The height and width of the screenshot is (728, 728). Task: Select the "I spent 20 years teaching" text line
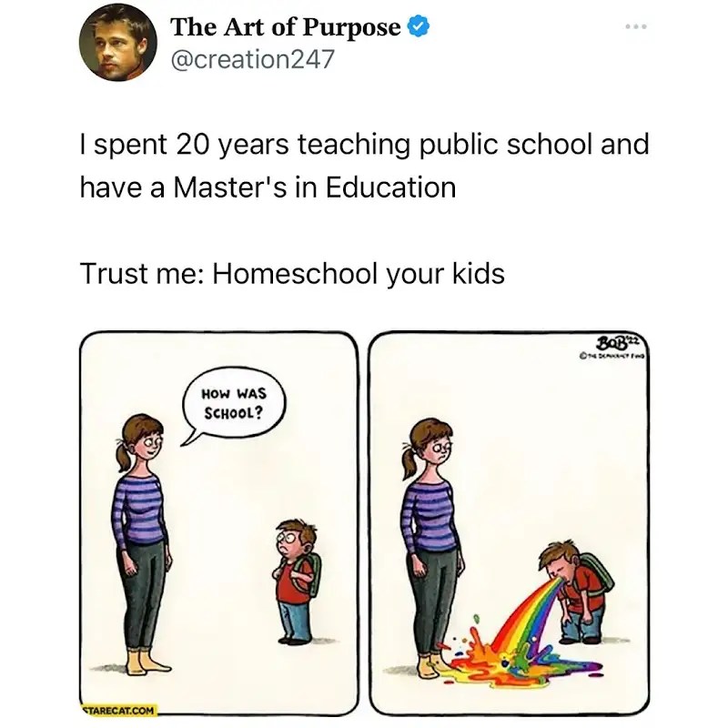pyautogui.click(x=365, y=145)
